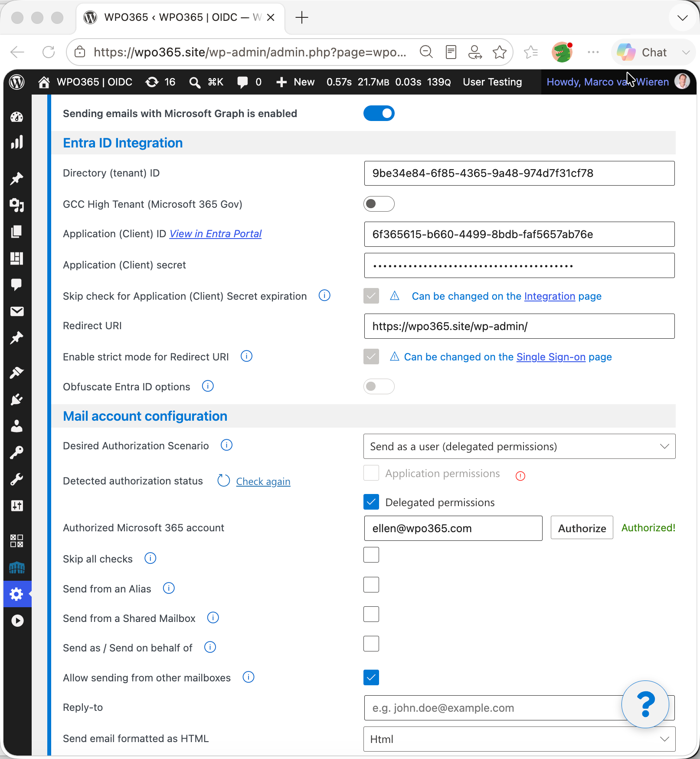Click the play circle sidebar icon
Image resolution: width=700 pixels, height=759 pixels.
coord(17,621)
